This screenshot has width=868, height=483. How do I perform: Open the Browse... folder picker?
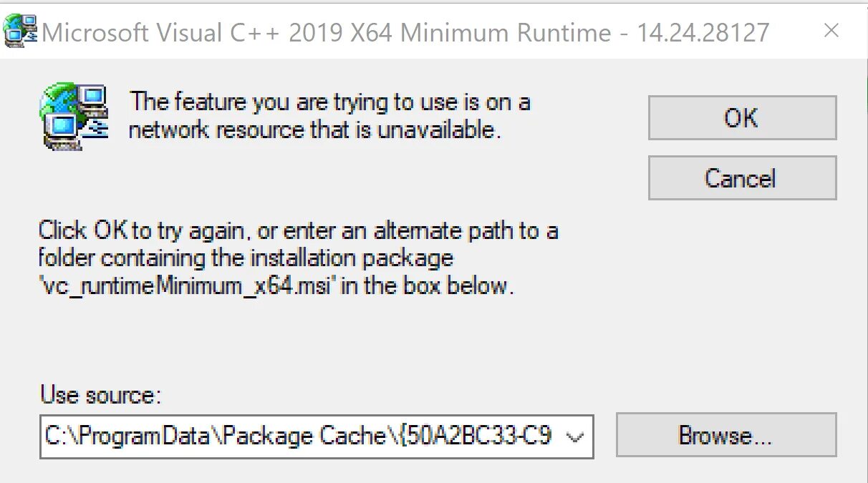coord(726,435)
